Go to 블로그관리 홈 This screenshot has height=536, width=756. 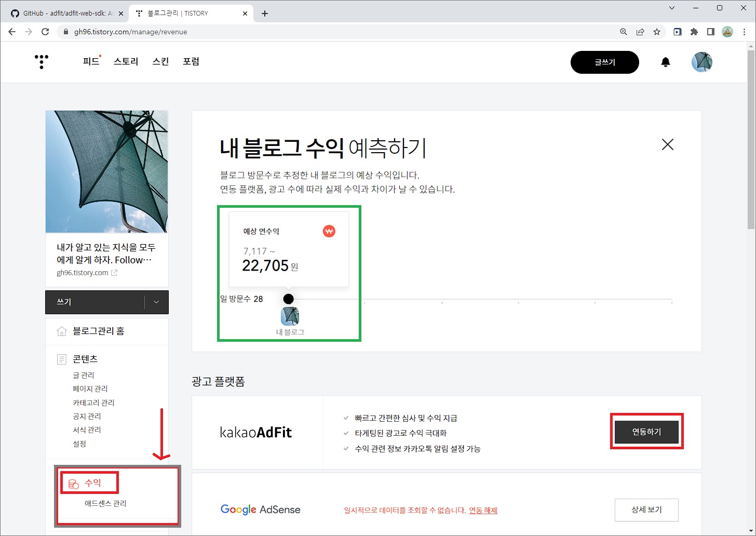point(98,331)
